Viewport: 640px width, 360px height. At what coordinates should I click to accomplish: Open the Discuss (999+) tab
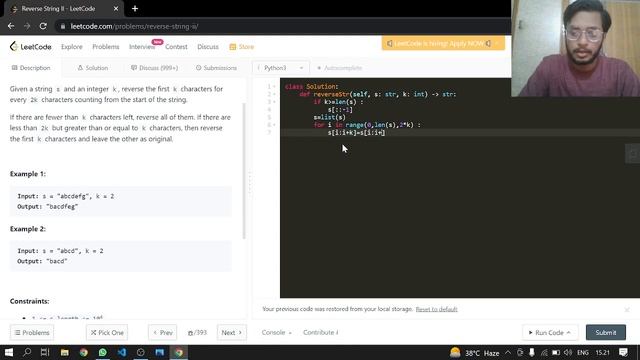[155, 68]
